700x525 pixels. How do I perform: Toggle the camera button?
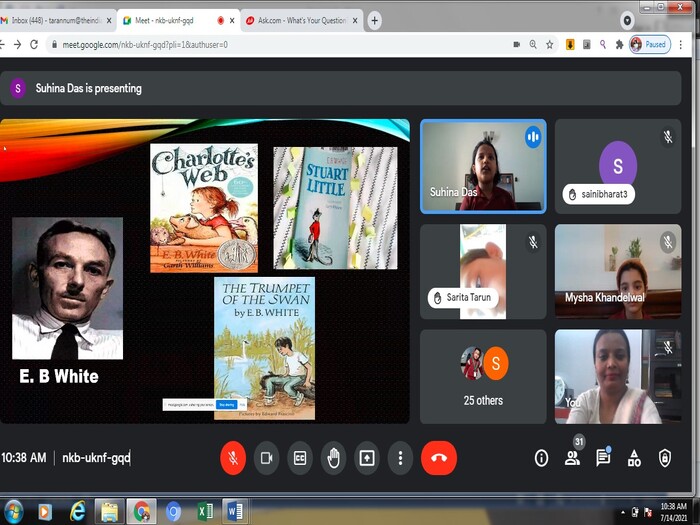267,458
